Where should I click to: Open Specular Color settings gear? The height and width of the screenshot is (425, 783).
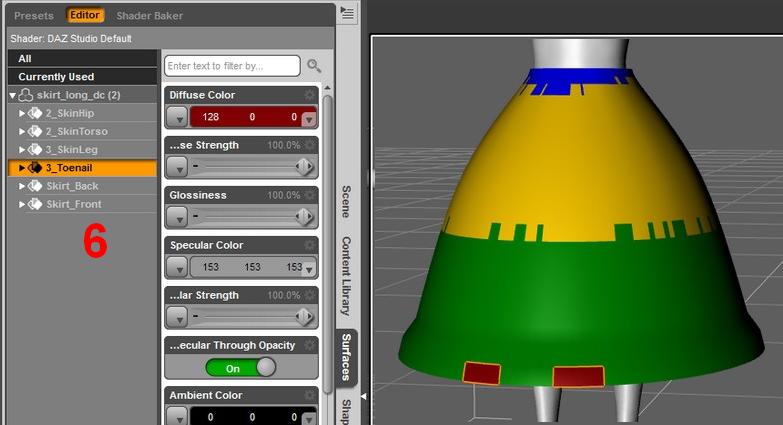click(x=310, y=245)
